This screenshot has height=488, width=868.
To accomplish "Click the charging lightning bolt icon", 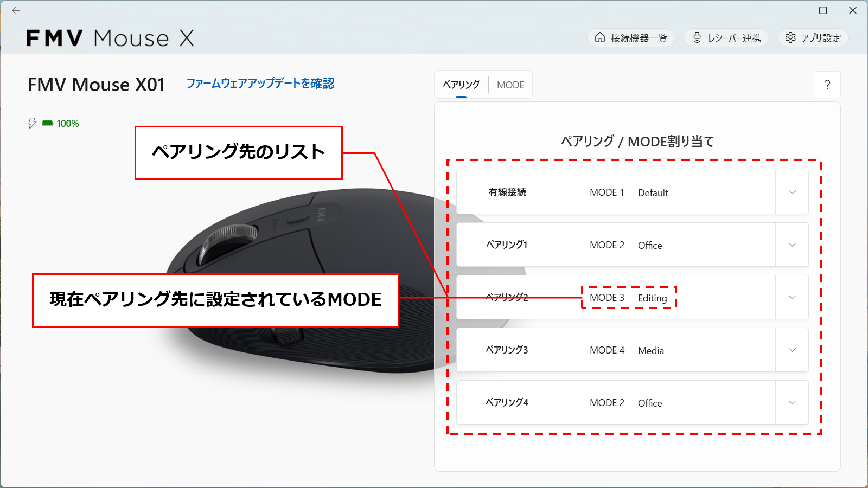I will pos(32,123).
